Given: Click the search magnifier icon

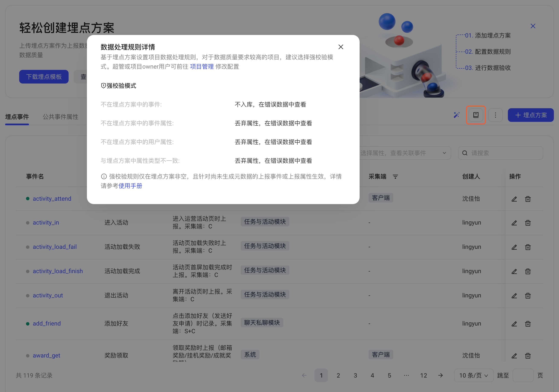Looking at the screenshot, I should 465,153.
